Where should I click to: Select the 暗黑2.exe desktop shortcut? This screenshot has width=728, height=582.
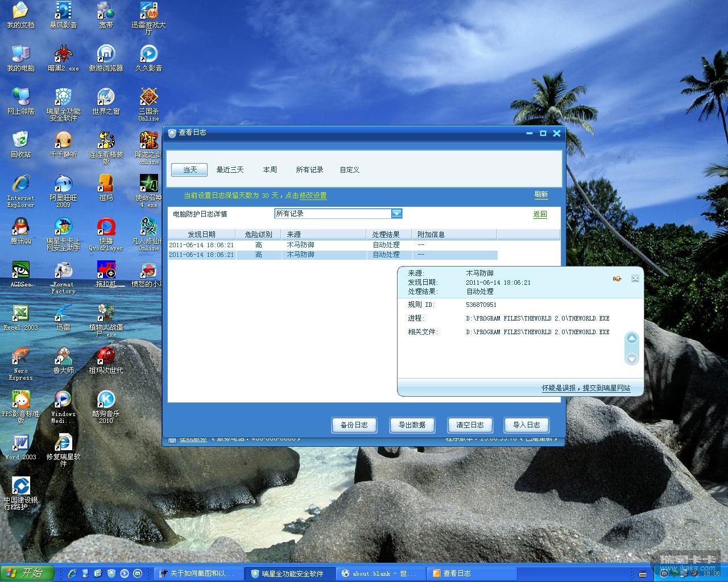tap(63, 58)
